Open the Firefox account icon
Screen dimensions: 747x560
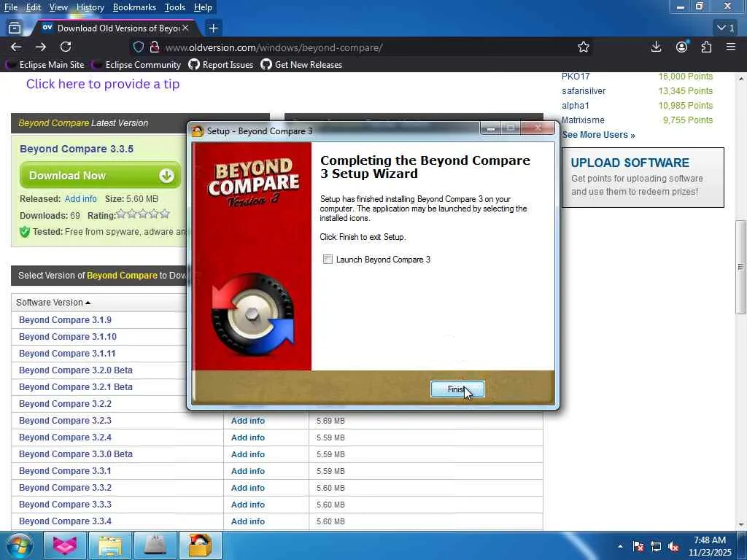[x=682, y=47]
